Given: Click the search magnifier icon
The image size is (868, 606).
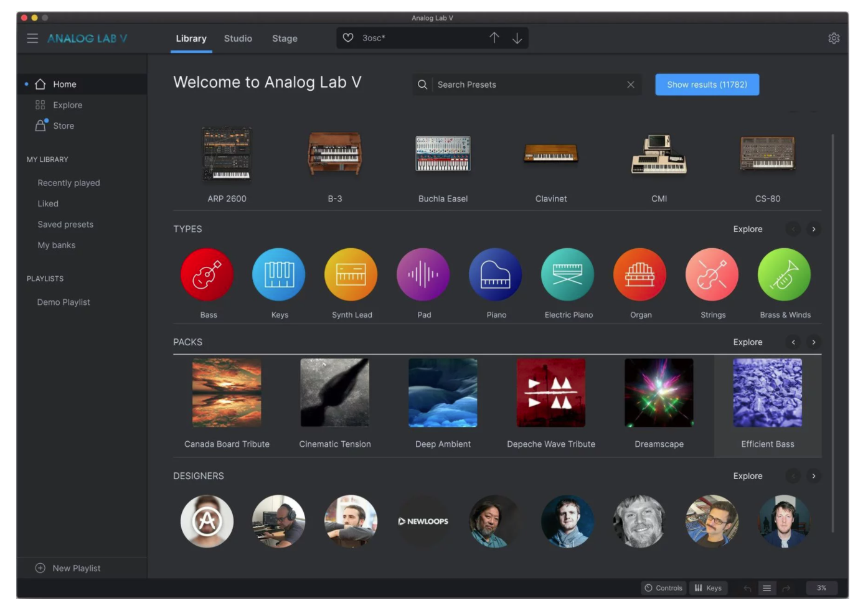Looking at the screenshot, I should point(422,85).
